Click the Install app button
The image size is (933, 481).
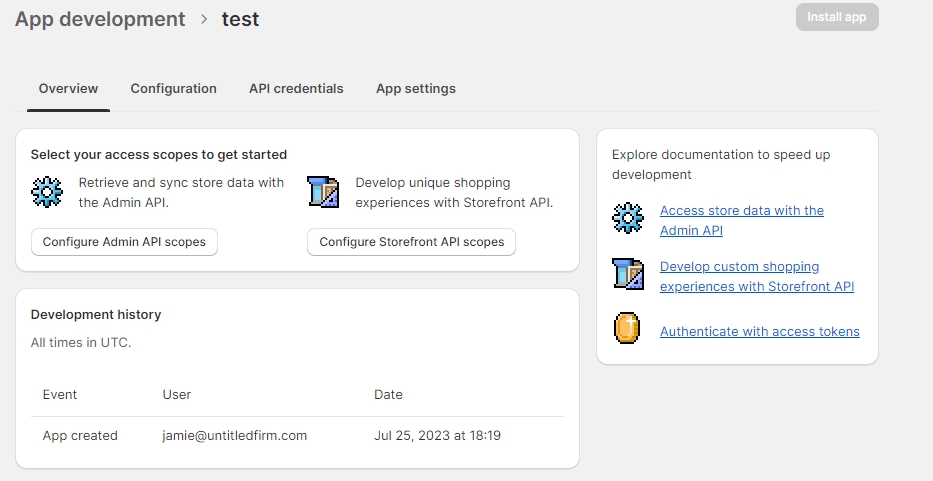pyautogui.click(x=837, y=17)
